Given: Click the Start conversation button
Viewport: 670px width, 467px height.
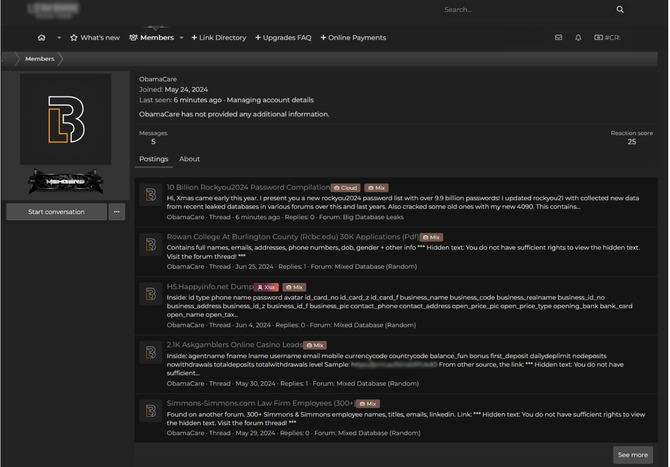Looking at the screenshot, I should (x=56, y=212).
